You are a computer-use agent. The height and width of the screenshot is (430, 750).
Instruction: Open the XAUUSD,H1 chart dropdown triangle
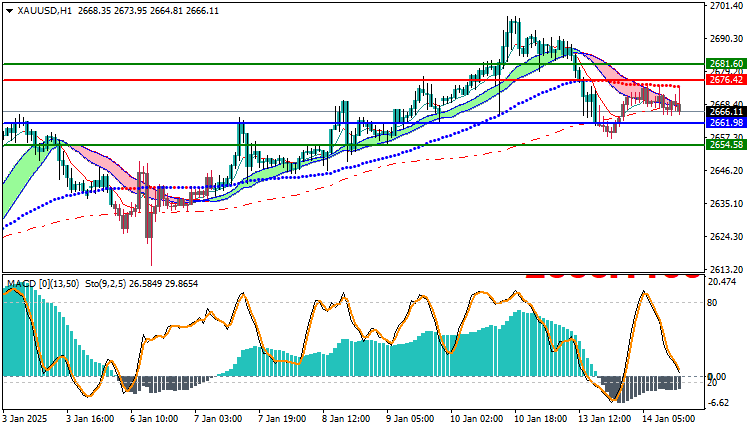click(9, 11)
